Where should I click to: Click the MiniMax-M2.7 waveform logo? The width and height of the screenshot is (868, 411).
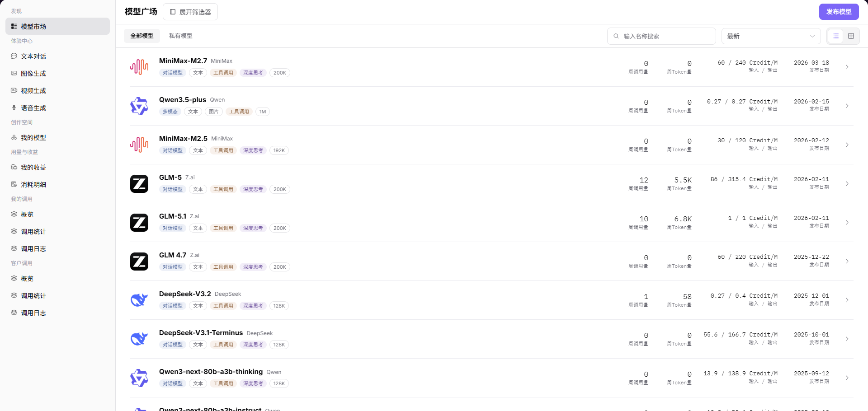click(139, 67)
